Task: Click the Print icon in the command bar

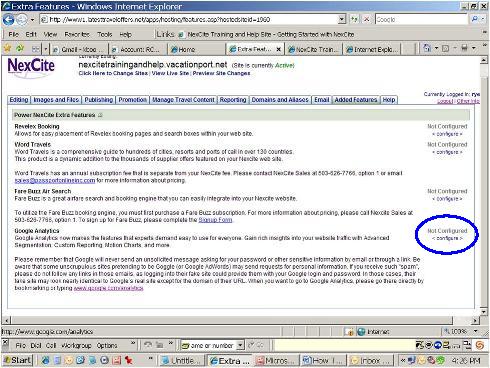Action: (x=464, y=48)
